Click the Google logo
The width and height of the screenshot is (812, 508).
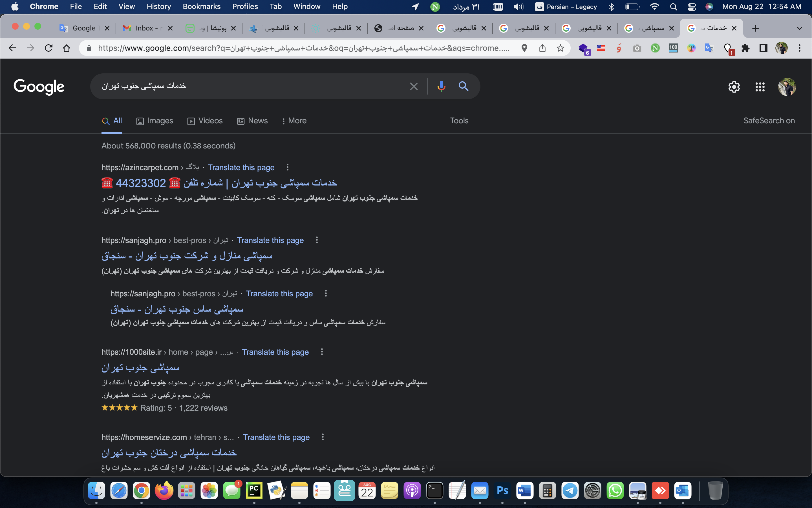(39, 87)
